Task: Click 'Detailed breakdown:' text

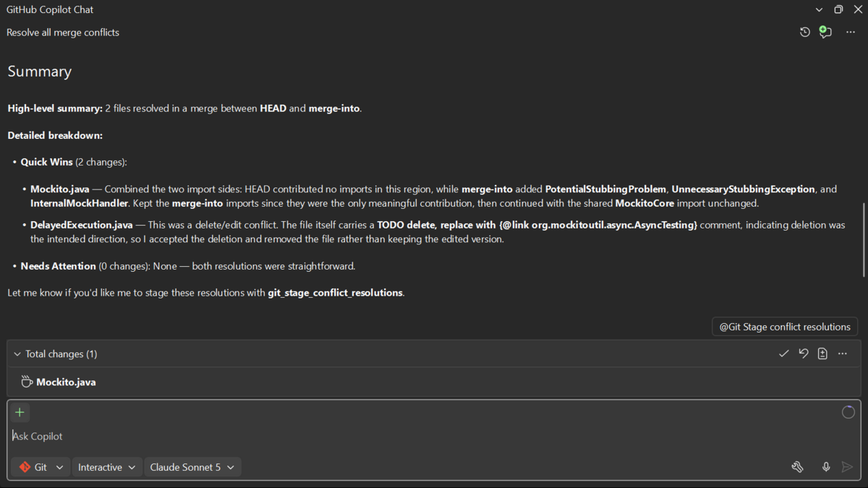Action: 55,135
